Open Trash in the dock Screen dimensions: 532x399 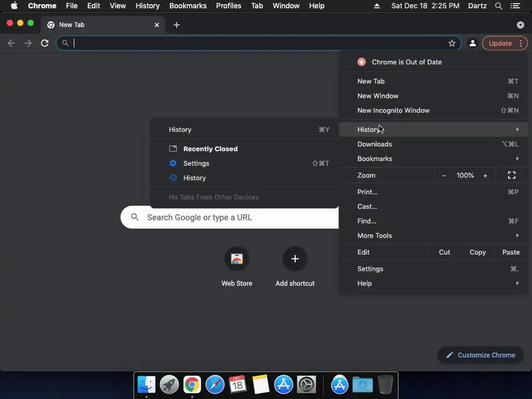385,385
